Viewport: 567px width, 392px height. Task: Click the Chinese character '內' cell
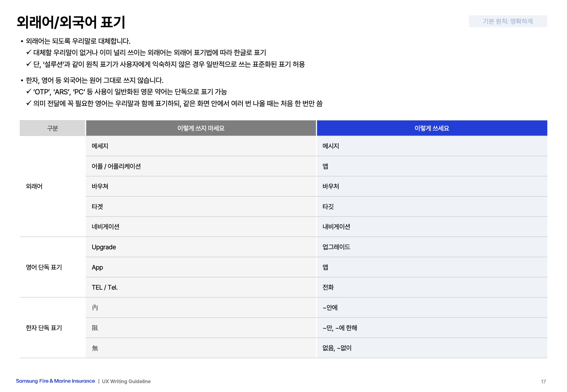point(95,308)
